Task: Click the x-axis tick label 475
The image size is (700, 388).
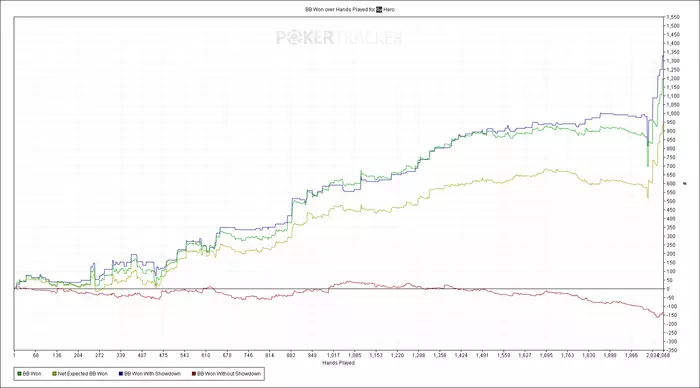Action: tap(163, 355)
